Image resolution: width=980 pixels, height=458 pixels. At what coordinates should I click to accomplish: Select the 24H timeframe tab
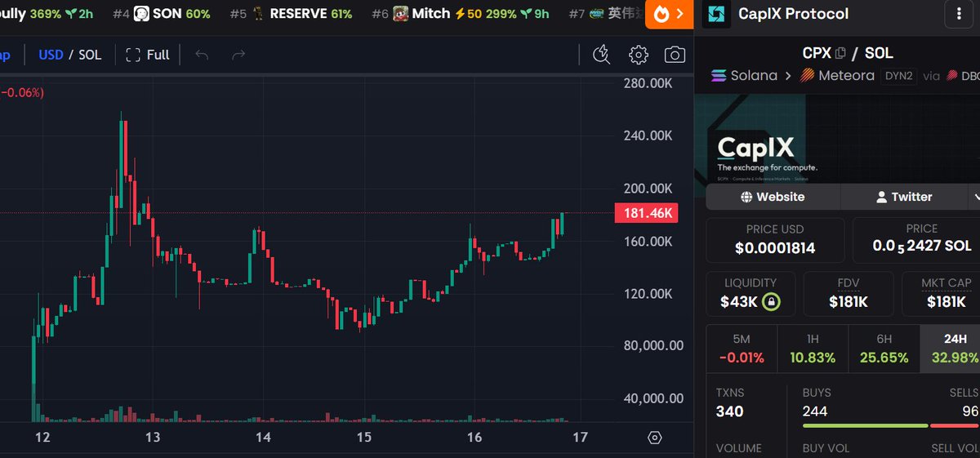pyautogui.click(x=951, y=349)
